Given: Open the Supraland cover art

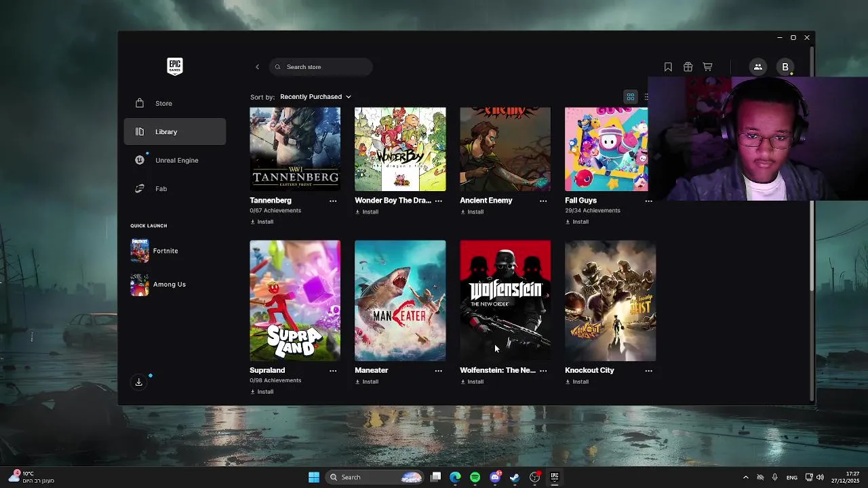Looking at the screenshot, I should pos(295,301).
